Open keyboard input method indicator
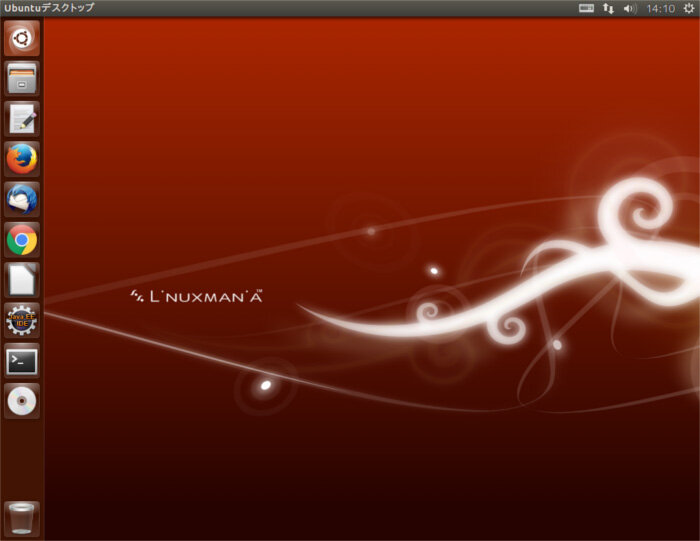Image resolution: width=700 pixels, height=541 pixels. [586, 8]
